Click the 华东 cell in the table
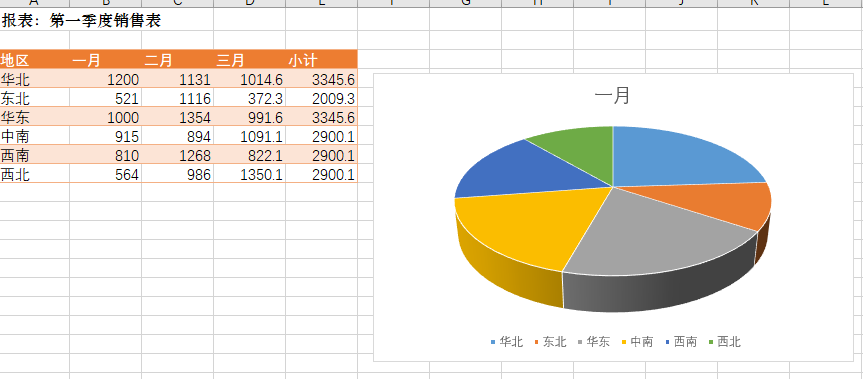 (35, 117)
